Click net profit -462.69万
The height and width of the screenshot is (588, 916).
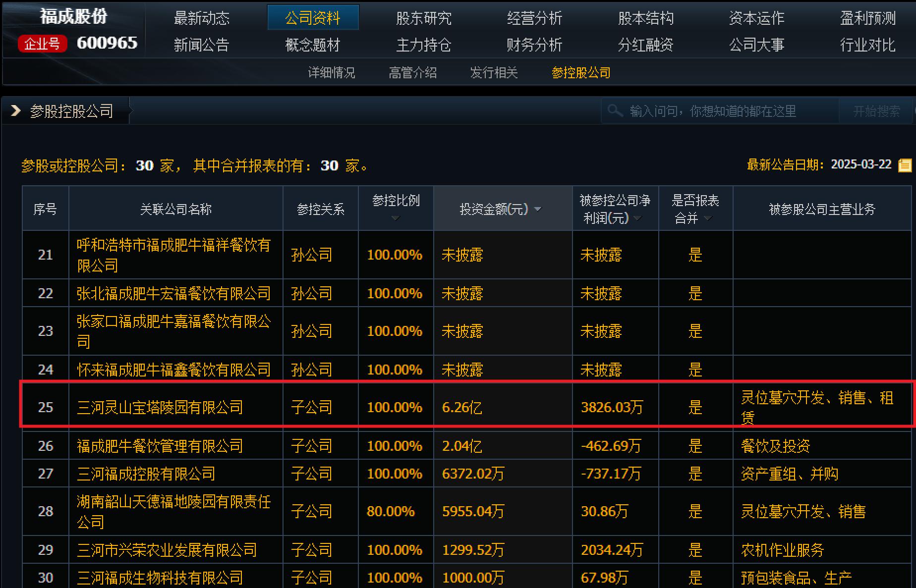[x=611, y=446]
